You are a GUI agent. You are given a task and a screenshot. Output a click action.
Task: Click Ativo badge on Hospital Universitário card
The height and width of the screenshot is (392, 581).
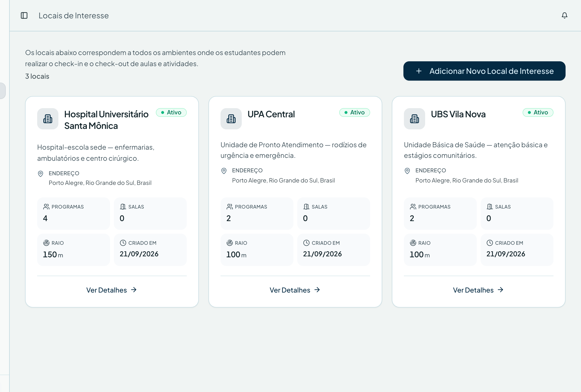click(171, 112)
